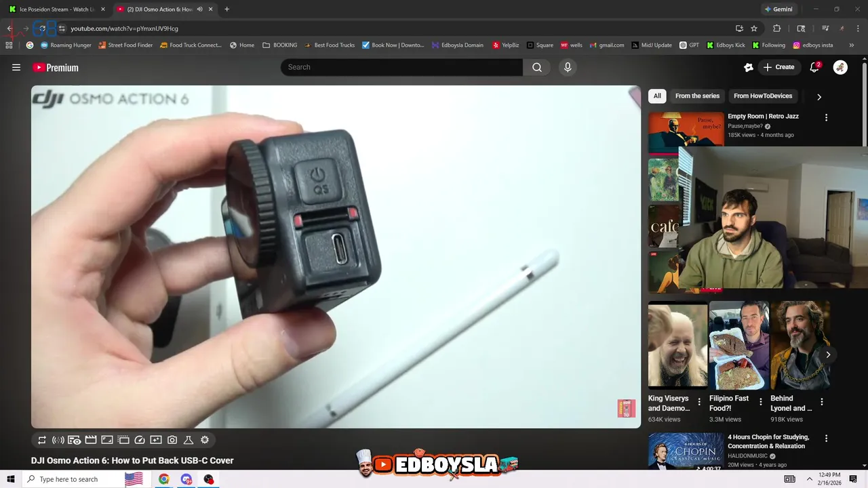
Task: Reload the page
Action: point(42,28)
